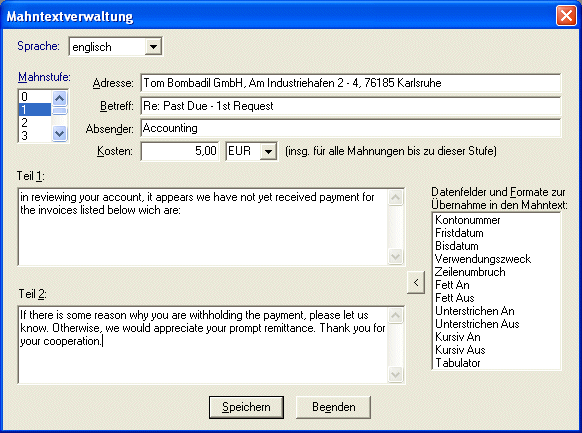Click the Mahnstufe list scroll-up arrow

(x=60, y=98)
